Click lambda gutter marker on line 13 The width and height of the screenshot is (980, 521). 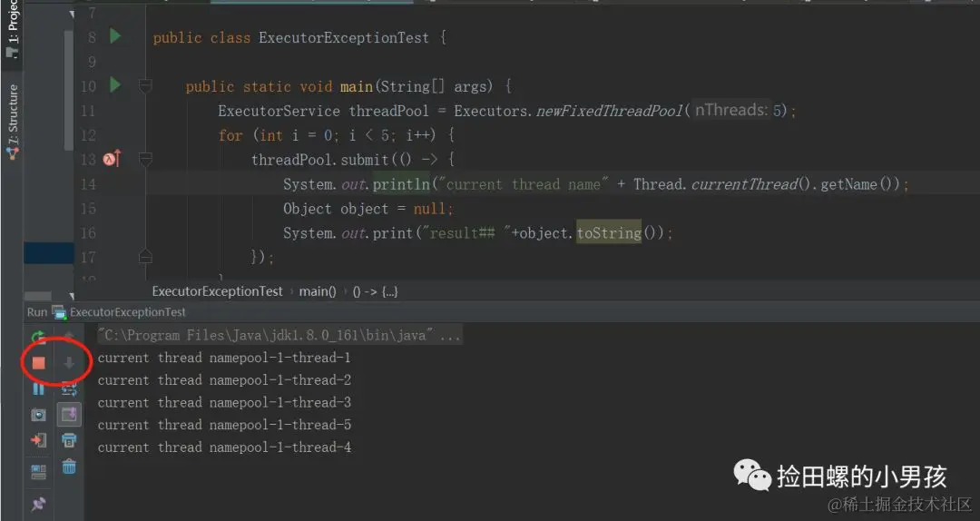[112, 159]
